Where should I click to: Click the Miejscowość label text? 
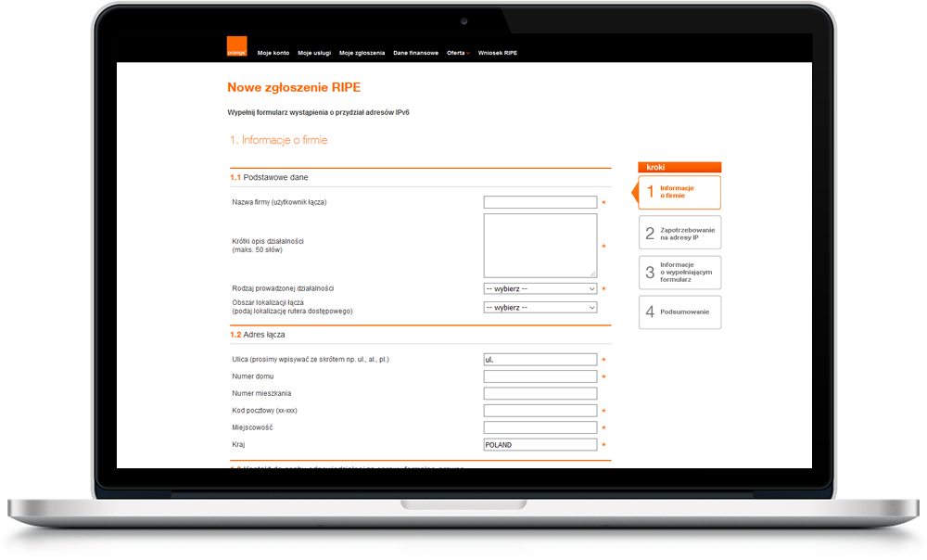pos(252,427)
